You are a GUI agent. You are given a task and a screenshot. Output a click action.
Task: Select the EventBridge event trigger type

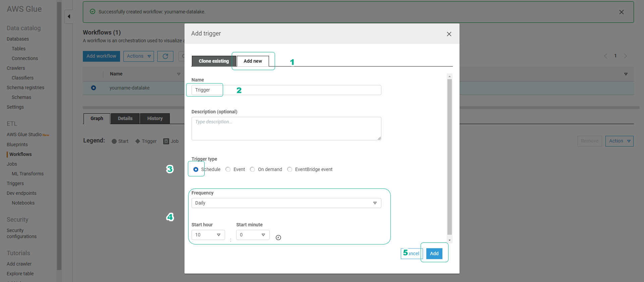click(x=290, y=170)
